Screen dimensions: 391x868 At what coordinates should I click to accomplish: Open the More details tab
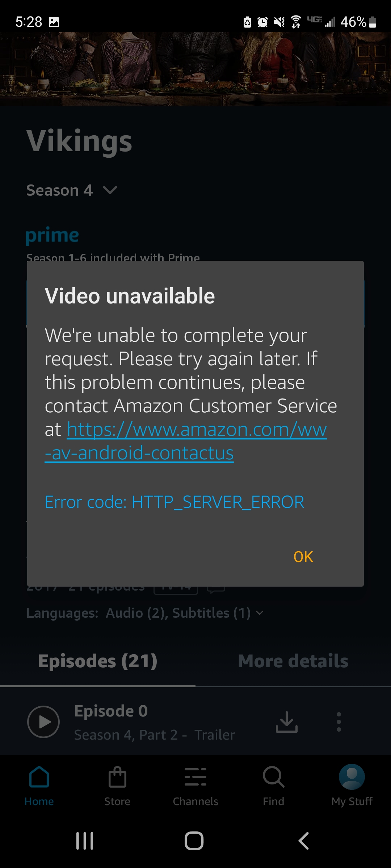tap(293, 661)
